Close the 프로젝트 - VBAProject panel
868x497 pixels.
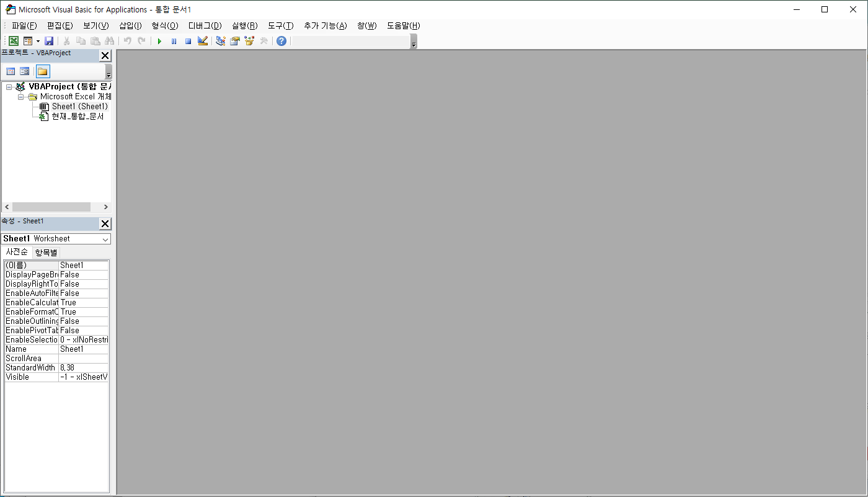(105, 55)
